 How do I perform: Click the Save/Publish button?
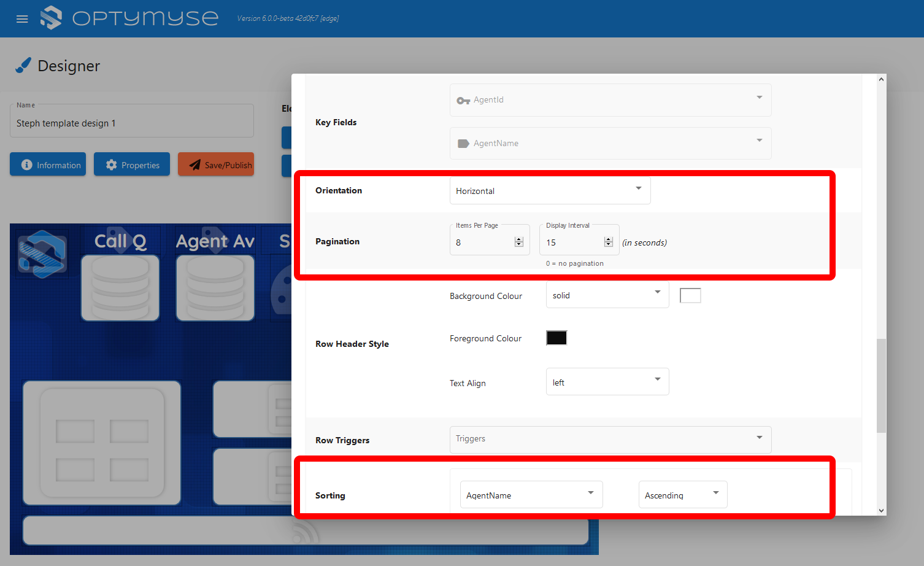(x=216, y=165)
